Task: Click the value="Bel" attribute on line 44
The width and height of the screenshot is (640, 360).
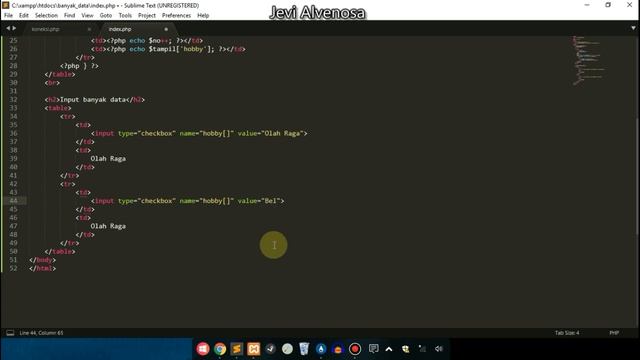Action: point(260,201)
